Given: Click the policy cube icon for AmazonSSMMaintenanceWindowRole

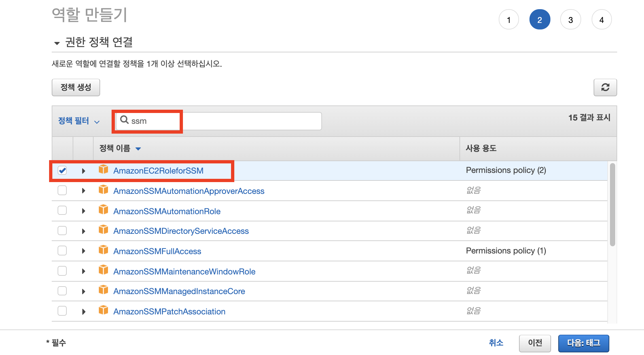Looking at the screenshot, I should pyautogui.click(x=103, y=270).
